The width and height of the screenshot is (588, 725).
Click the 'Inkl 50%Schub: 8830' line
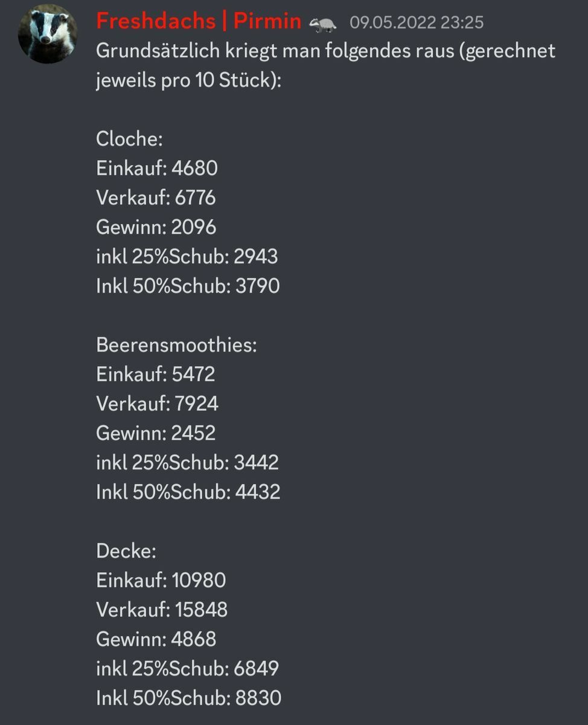(x=188, y=698)
